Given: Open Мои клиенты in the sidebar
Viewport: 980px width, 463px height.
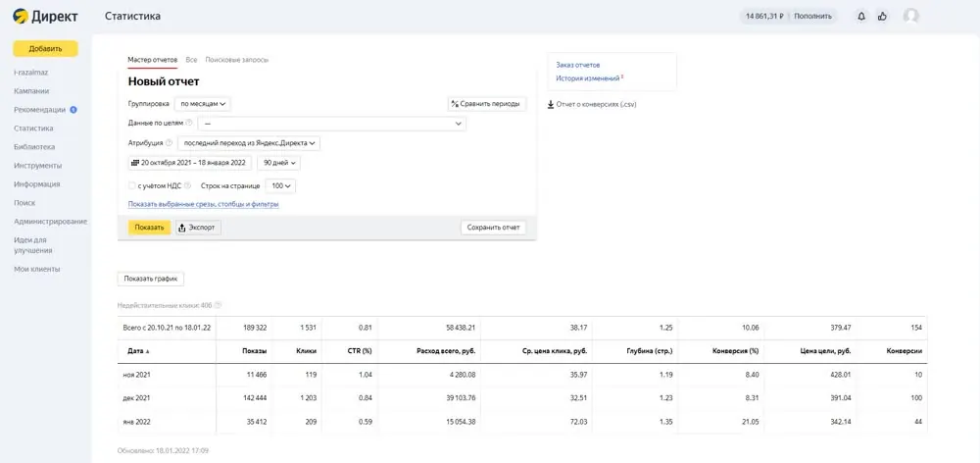Looking at the screenshot, I should click(37, 269).
